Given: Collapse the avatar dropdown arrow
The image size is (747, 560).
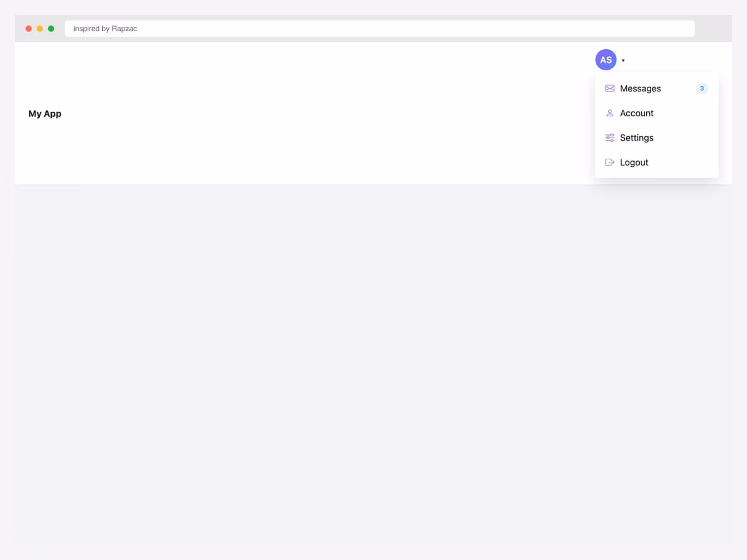Looking at the screenshot, I should pyautogui.click(x=623, y=60).
